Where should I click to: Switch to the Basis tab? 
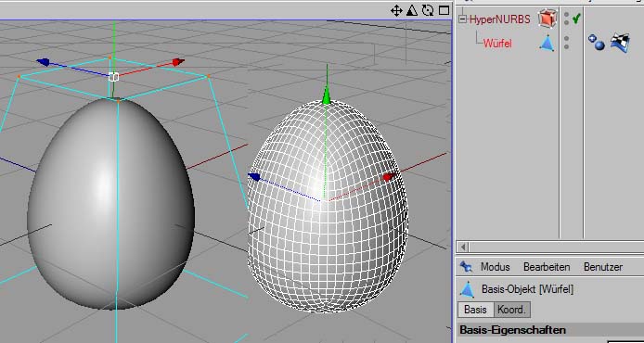(475, 310)
